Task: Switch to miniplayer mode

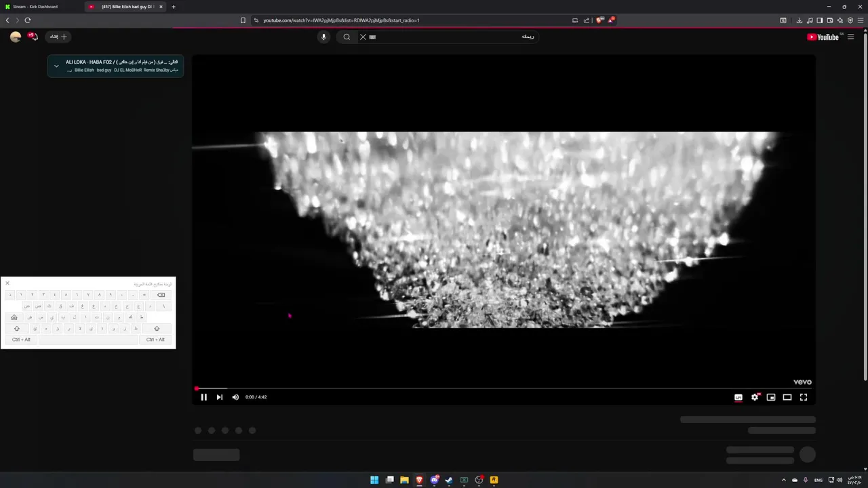Action: click(771, 397)
